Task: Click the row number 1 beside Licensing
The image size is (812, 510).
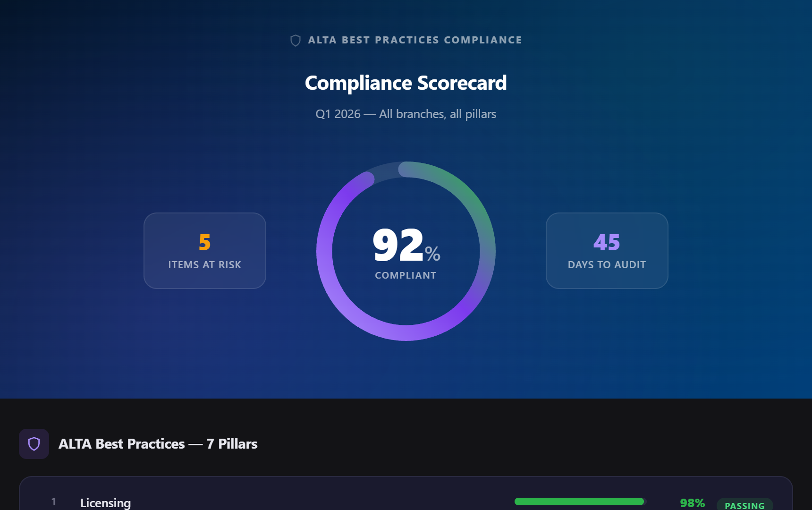Action: (x=54, y=502)
